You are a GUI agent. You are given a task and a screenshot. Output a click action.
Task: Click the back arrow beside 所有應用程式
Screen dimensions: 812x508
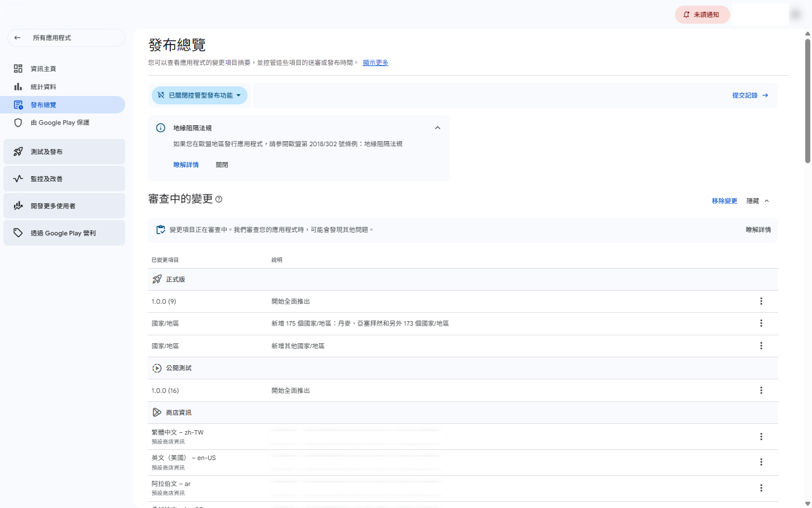17,38
